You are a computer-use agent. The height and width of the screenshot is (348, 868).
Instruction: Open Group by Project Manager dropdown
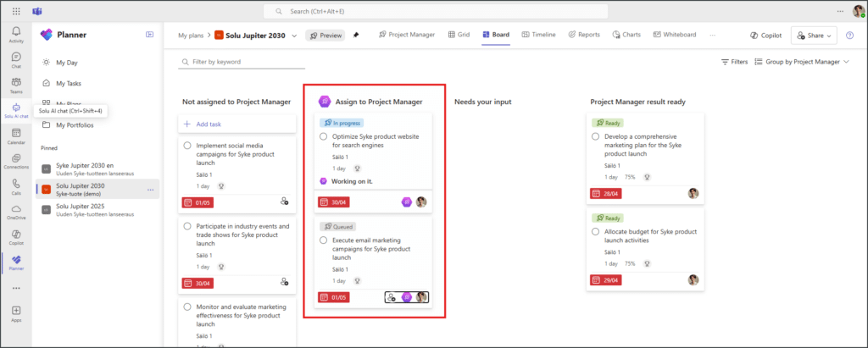802,62
